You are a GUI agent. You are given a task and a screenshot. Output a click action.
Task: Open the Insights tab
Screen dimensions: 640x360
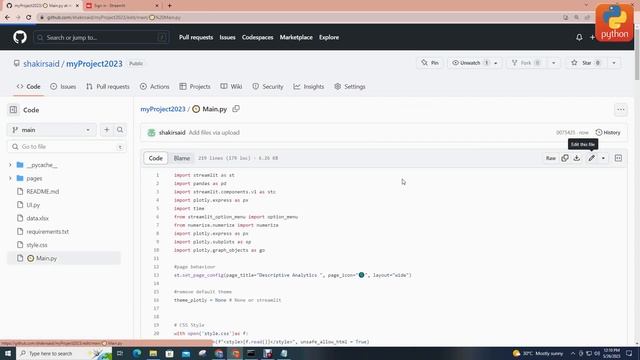click(x=309, y=87)
